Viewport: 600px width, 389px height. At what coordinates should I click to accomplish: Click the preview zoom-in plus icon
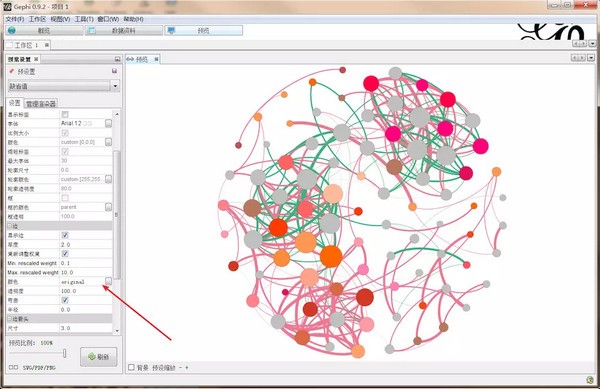(187, 368)
